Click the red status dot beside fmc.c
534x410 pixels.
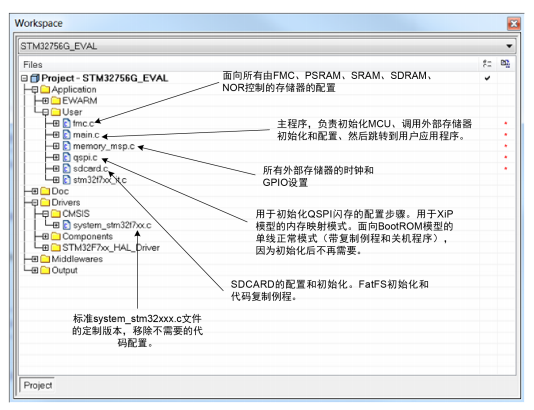coord(506,123)
